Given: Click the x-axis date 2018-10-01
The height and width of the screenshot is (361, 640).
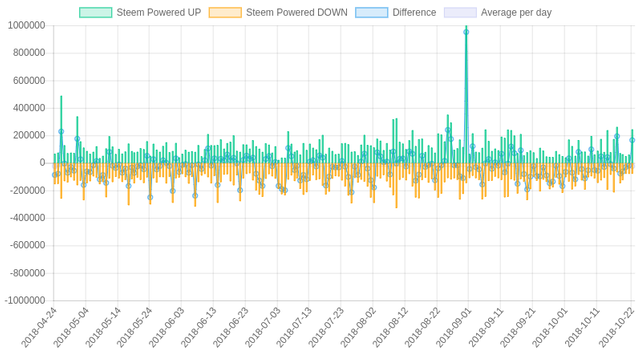Looking at the screenshot, I should [x=549, y=328].
